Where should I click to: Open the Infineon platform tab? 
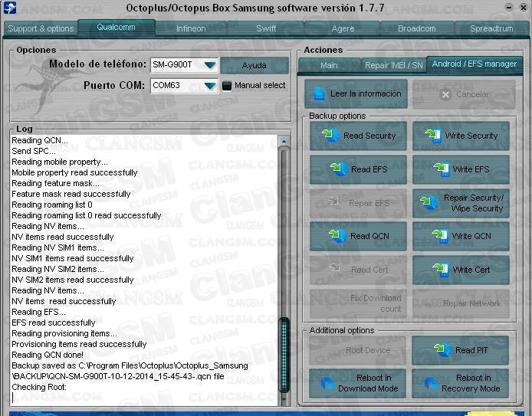tap(191, 28)
